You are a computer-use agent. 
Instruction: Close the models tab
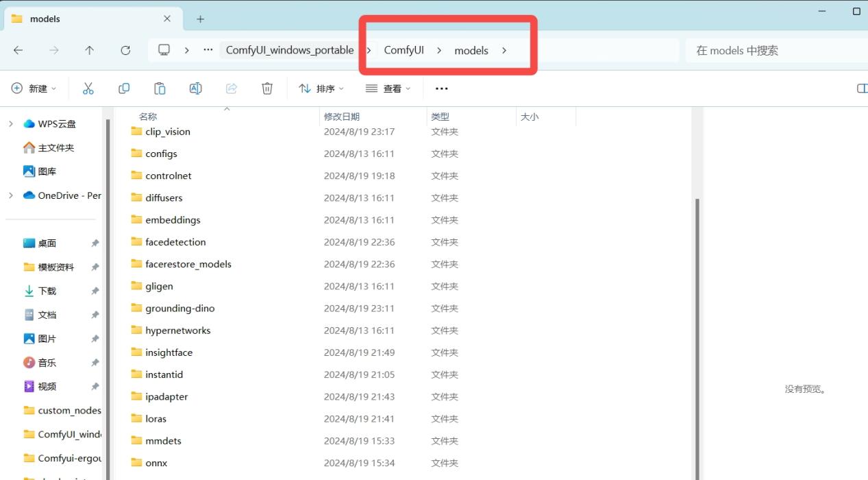[x=167, y=19]
